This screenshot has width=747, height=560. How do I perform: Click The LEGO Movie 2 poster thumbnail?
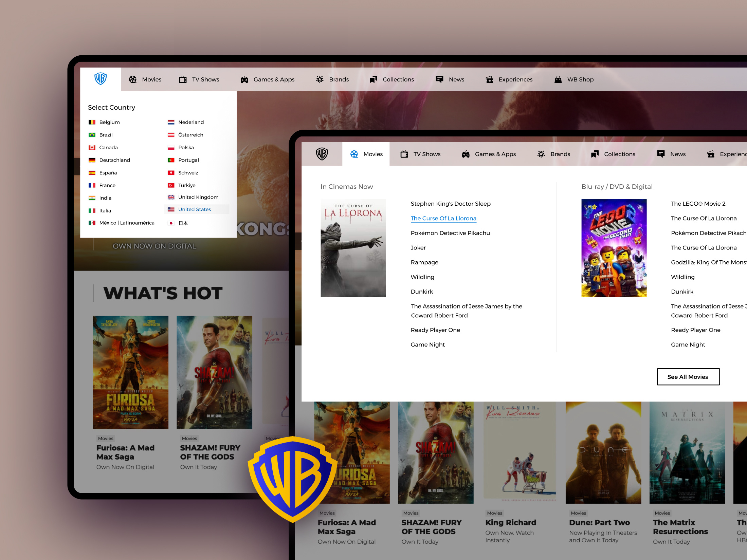click(x=614, y=248)
